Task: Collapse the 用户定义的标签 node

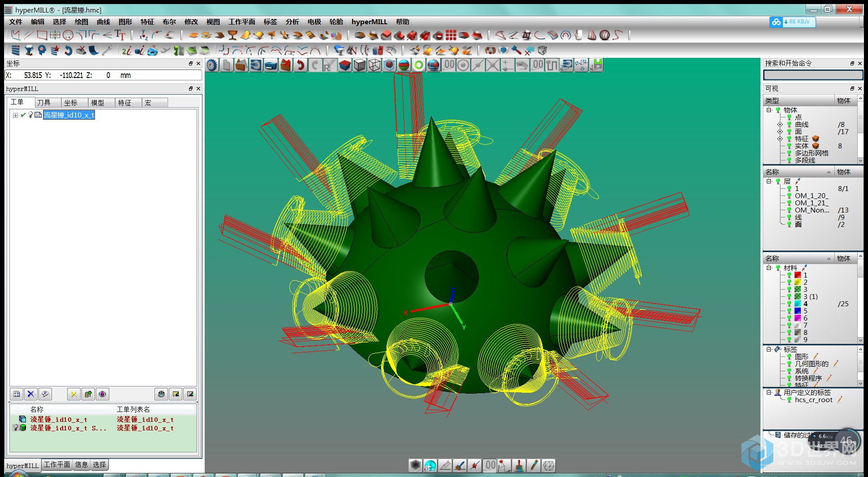Action: tap(769, 393)
